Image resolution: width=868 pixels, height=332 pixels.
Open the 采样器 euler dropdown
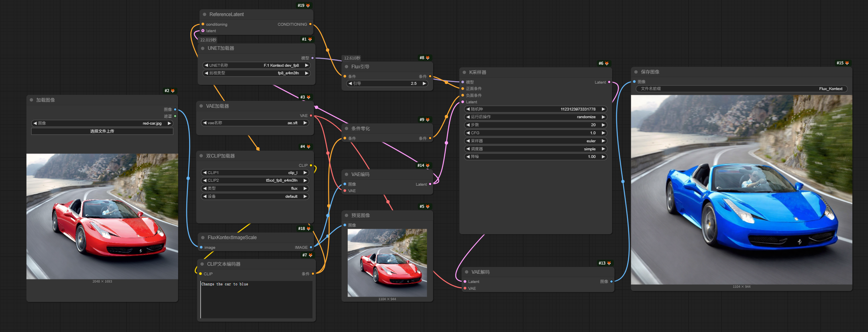pos(536,141)
